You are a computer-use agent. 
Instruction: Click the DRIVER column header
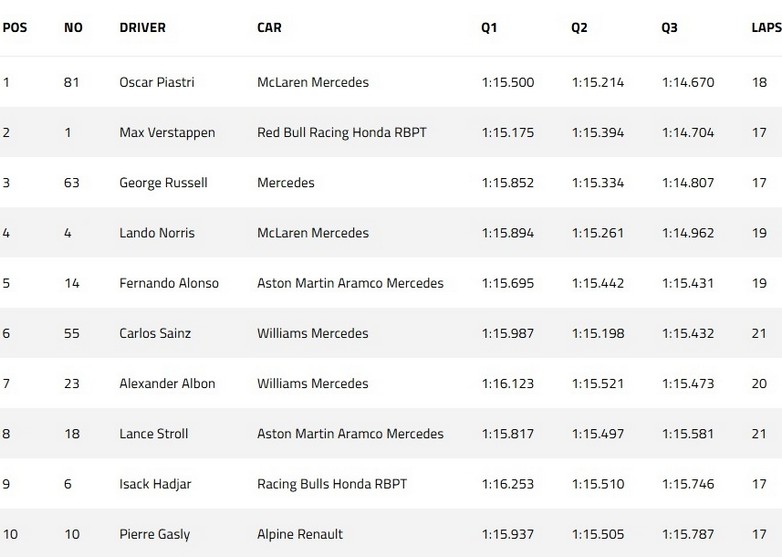(142, 28)
